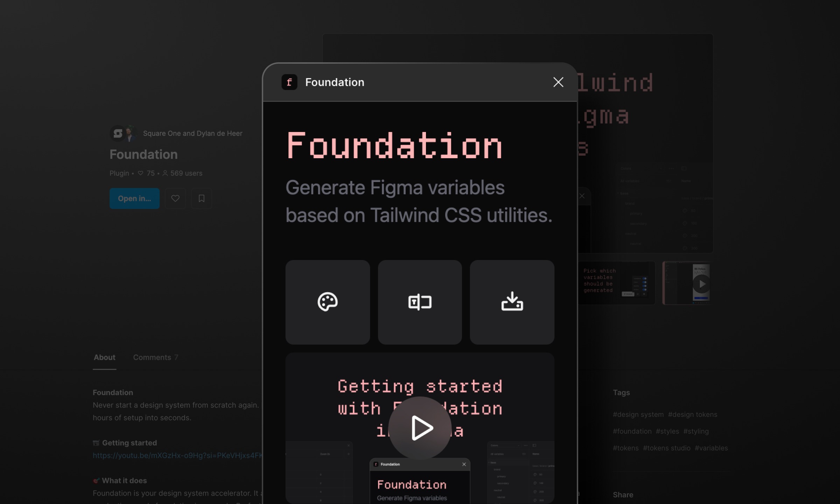Select the #styles tag
The width and height of the screenshot is (840, 504).
(667, 431)
